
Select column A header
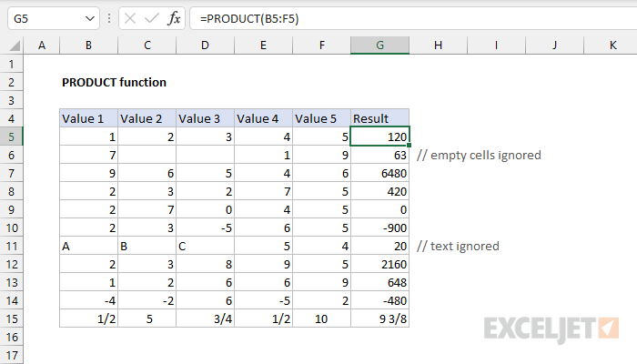tap(42, 45)
